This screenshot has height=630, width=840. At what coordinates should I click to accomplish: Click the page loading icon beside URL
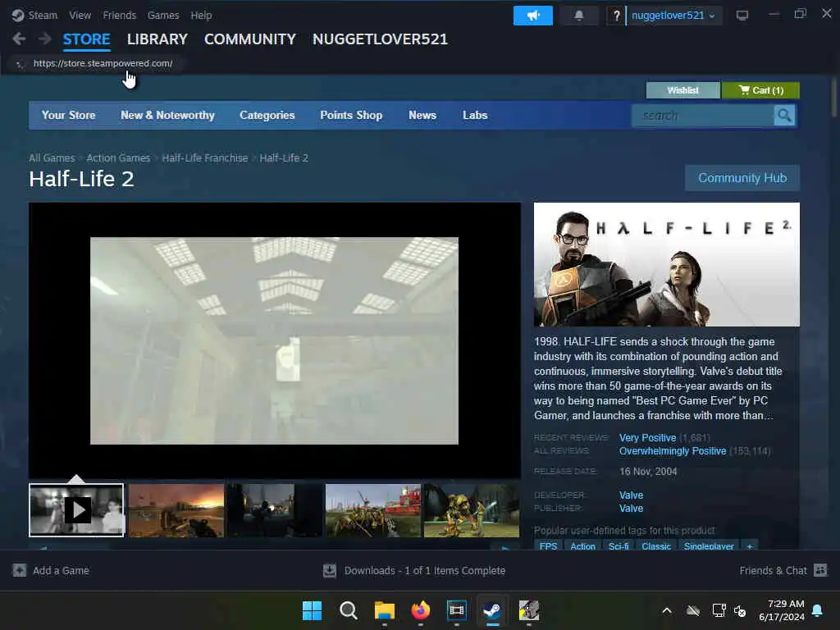point(21,64)
